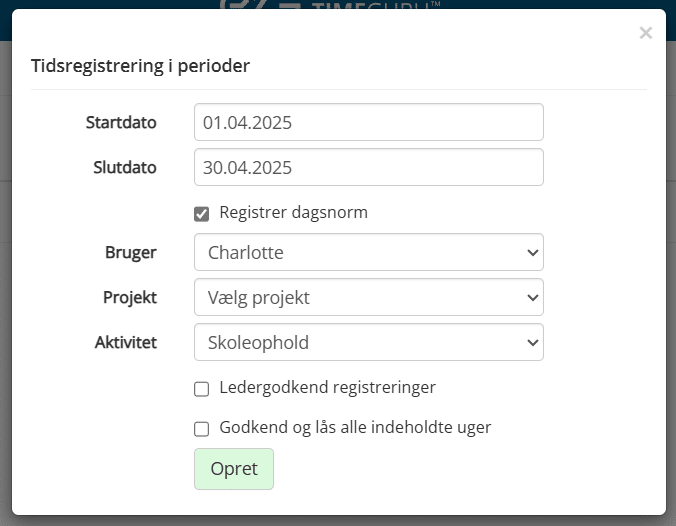Image resolution: width=676 pixels, height=526 pixels.
Task: Click the TimeGuru logo behind the dialog
Action: pos(330,5)
